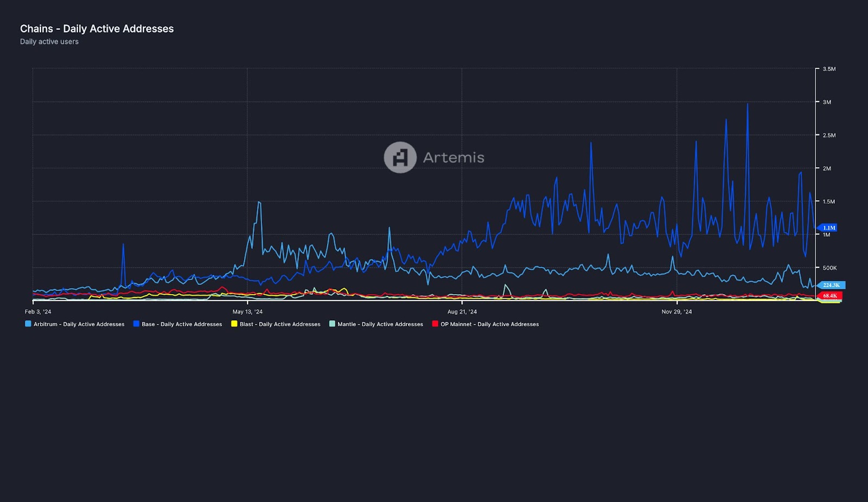
Task: Click the Chains - Daily Active Addresses title
Action: coord(97,29)
